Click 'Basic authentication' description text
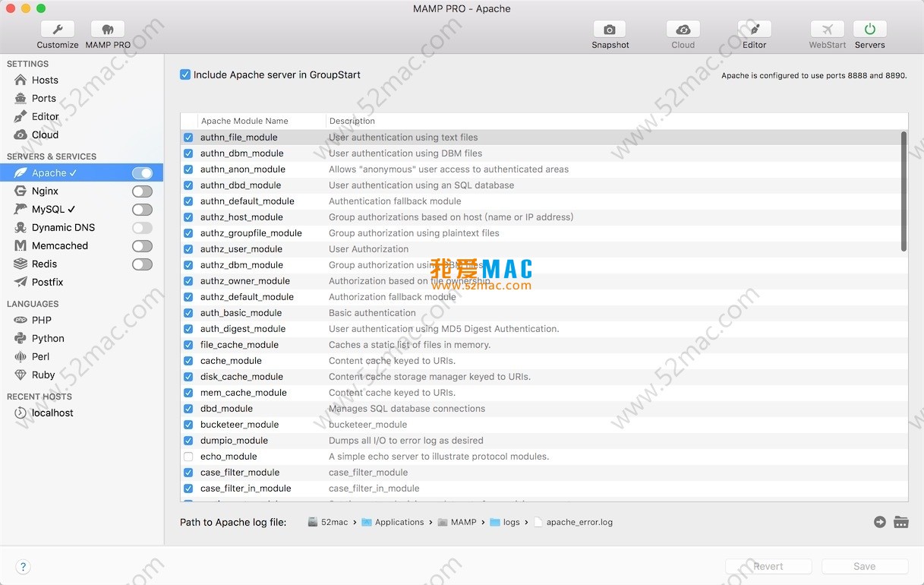924x585 pixels. [372, 313]
